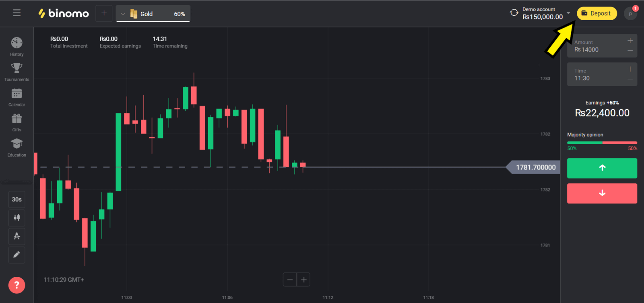Click the yellow Deposit button
Screen dimensions: 644x303
click(x=597, y=13)
